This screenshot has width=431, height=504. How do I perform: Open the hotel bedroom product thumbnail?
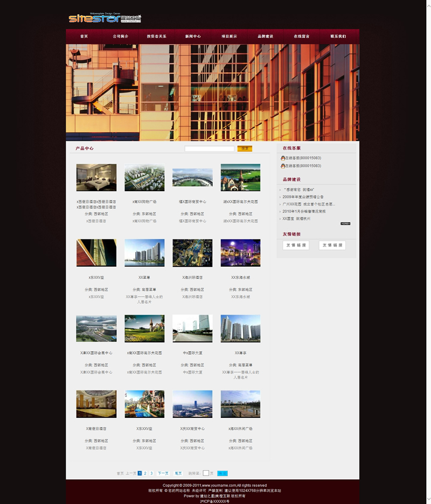click(96, 178)
